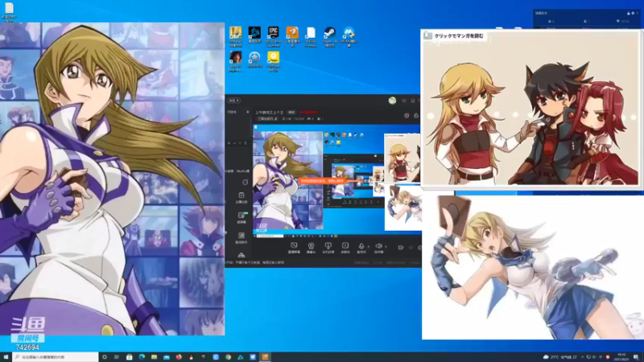Open the Windows Start menu

tap(6, 357)
